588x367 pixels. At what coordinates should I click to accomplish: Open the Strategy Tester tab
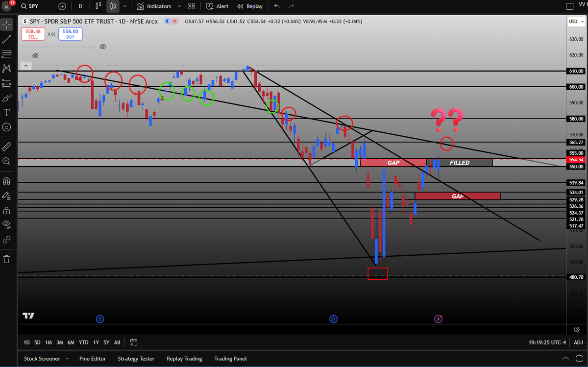(x=136, y=359)
